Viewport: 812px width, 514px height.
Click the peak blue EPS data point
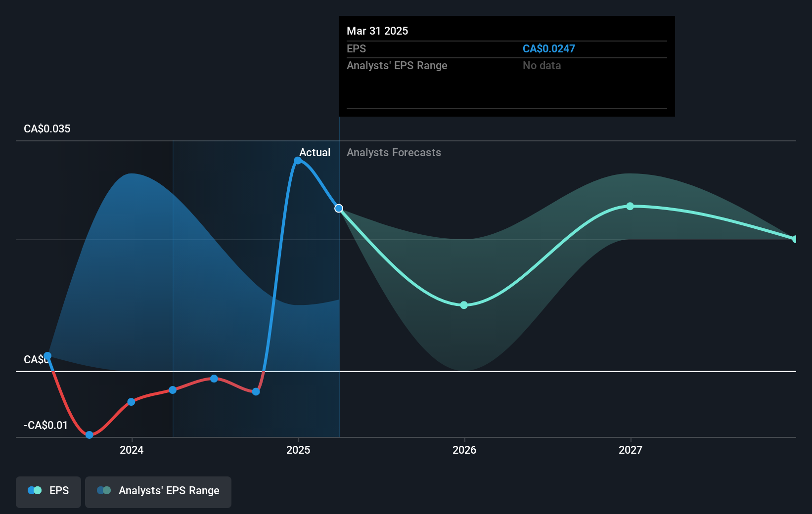coord(298,160)
